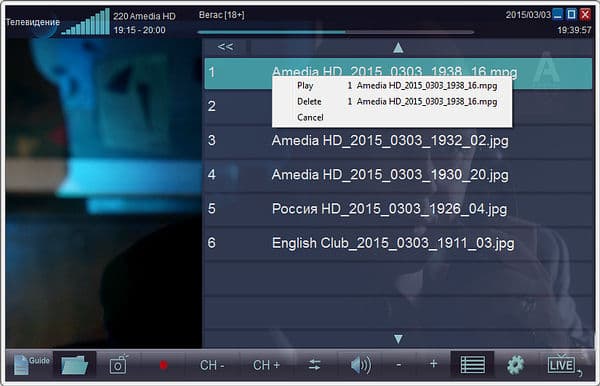Start recording with the red dot button

tap(163, 365)
